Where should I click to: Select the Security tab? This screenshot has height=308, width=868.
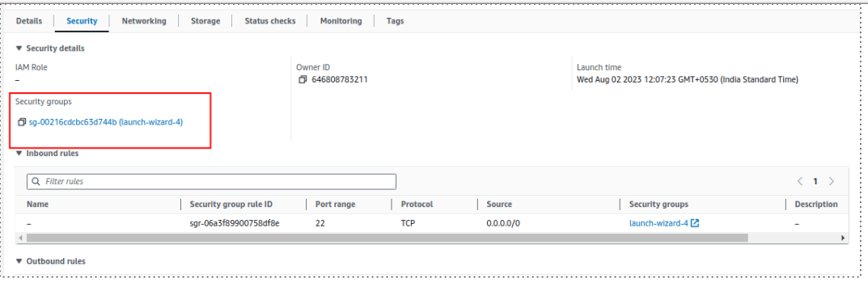pyautogui.click(x=82, y=21)
